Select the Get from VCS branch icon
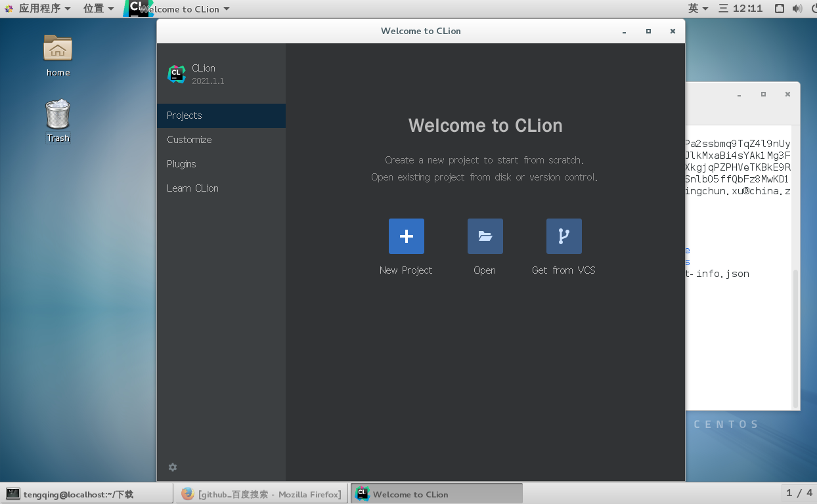The image size is (817, 504). [x=563, y=236]
